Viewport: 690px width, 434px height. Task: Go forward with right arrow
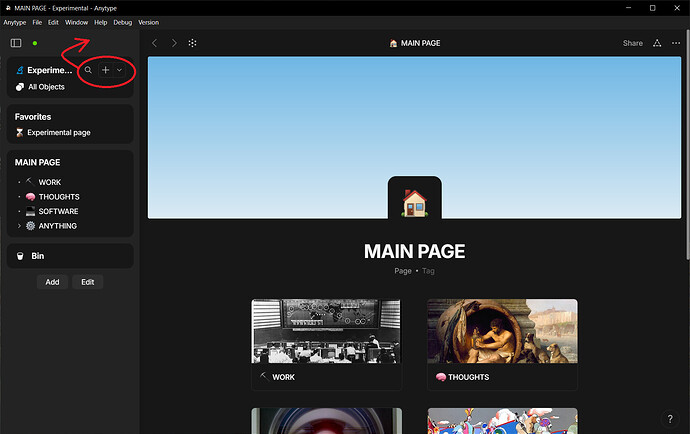tap(174, 43)
